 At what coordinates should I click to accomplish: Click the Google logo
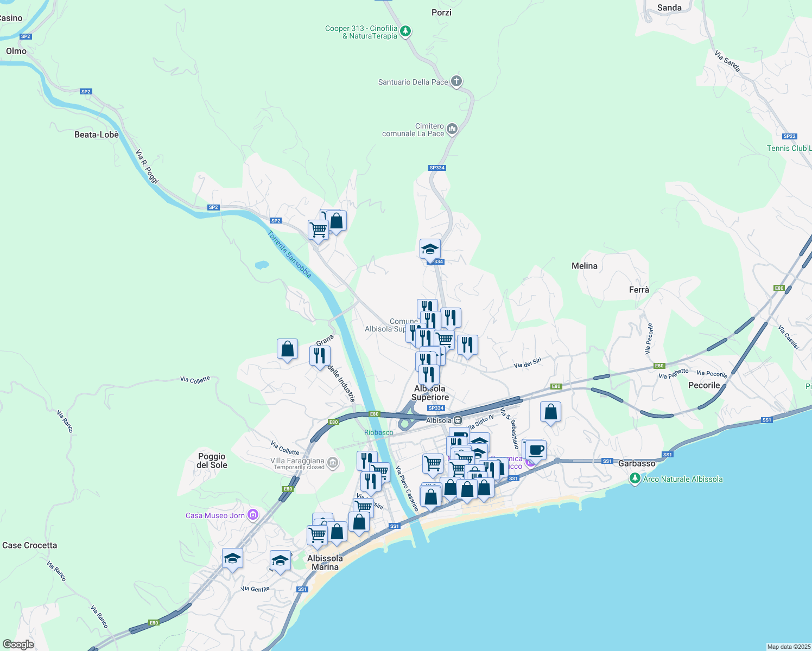pos(18,644)
